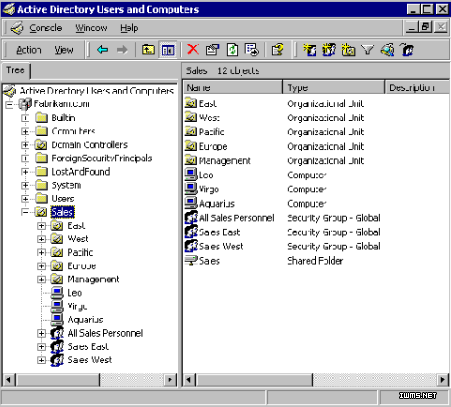Screen dimensions: 451x407
Task: Open the Help menu
Action: click(129, 28)
